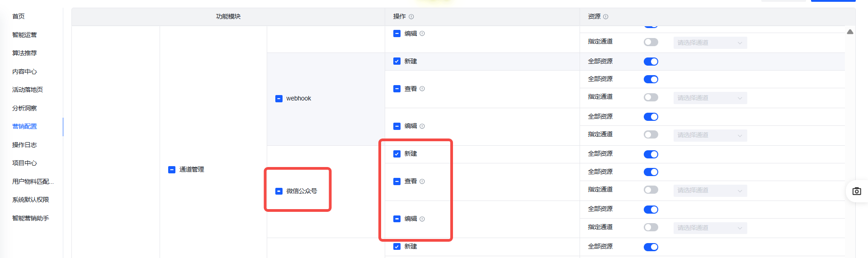Open 操作日志 in the sidebar
868x258 pixels.
24,145
